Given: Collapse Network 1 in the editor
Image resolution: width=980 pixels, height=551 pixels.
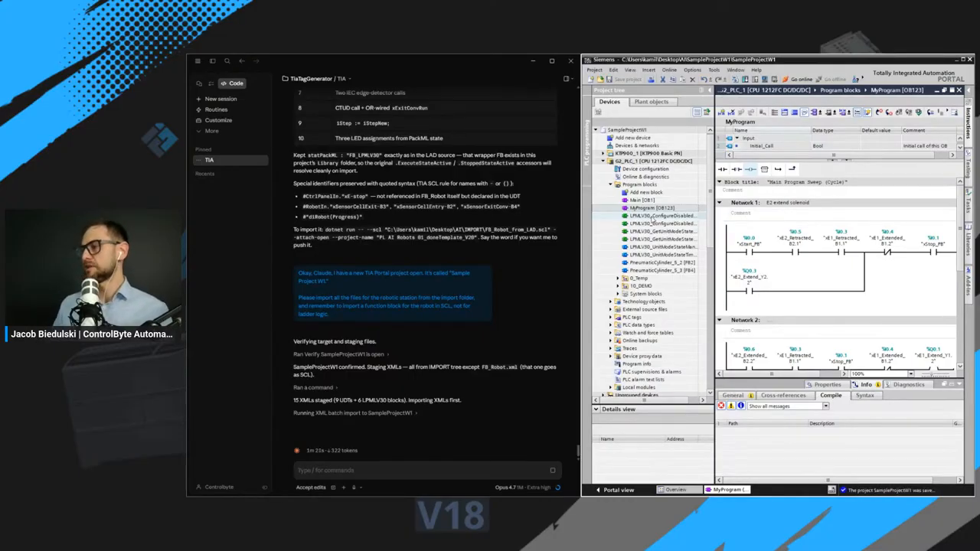Looking at the screenshot, I should pos(719,203).
